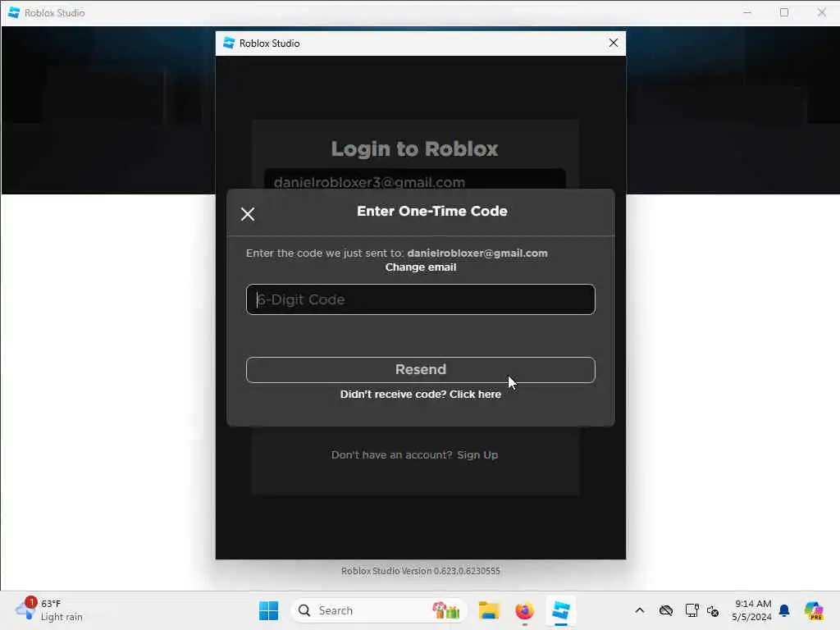Click the cloud sync tray icon
Image resolution: width=840 pixels, height=630 pixels.
666,610
